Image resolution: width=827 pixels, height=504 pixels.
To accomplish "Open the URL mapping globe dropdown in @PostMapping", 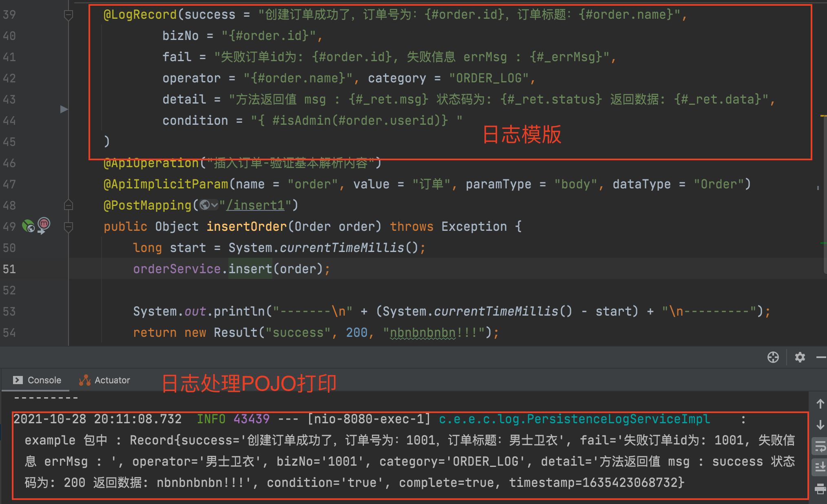I will click(x=209, y=205).
